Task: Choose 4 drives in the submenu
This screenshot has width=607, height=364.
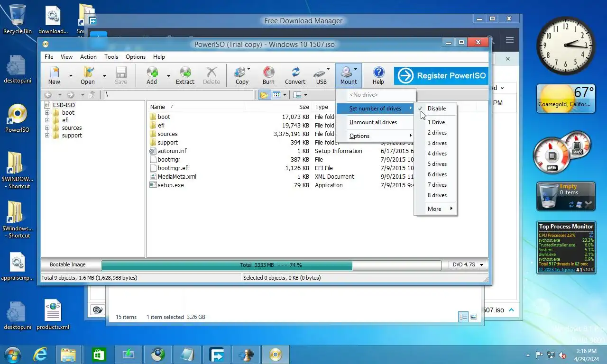Action: (435, 154)
